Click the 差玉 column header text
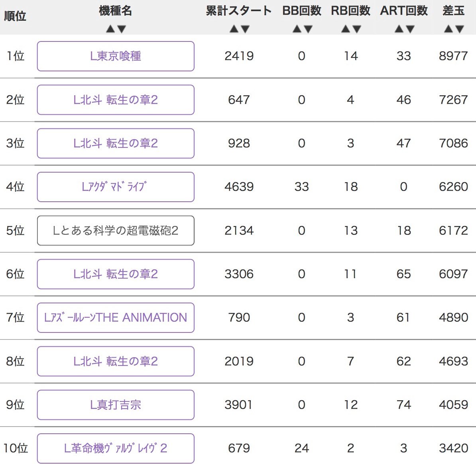476x464 pixels. coord(454,11)
